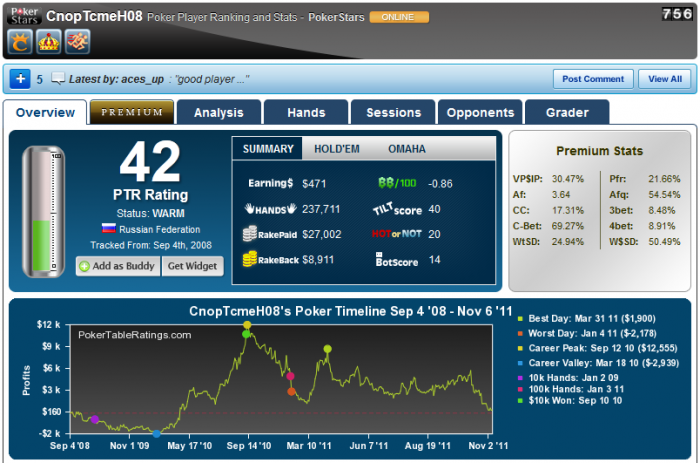The image size is (700, 463).
Task: Click the Career Peak legend color swatch
Action: tap(520, 348)
